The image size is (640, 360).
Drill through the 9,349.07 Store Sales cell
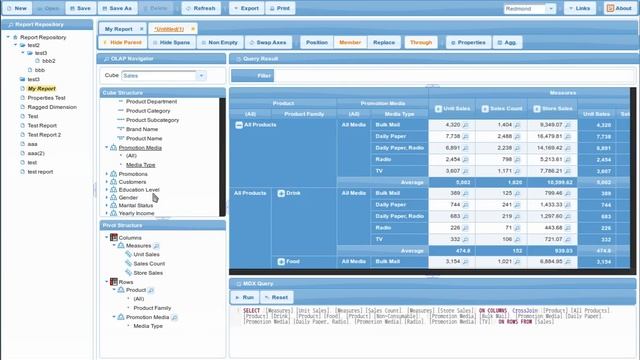[x=568, y=125]
